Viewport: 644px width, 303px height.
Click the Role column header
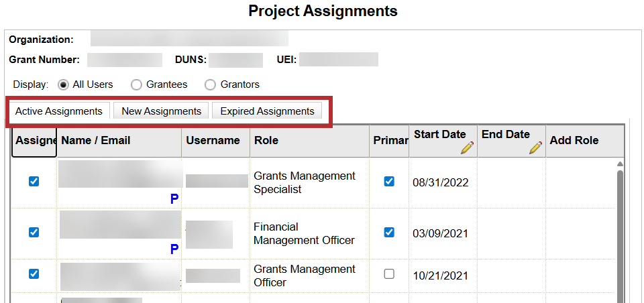[266, 141]
